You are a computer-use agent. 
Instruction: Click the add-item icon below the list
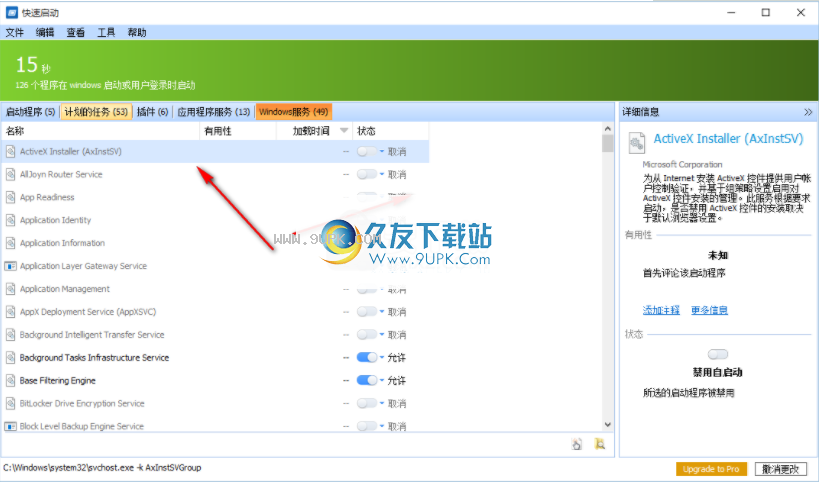[577, 444]
